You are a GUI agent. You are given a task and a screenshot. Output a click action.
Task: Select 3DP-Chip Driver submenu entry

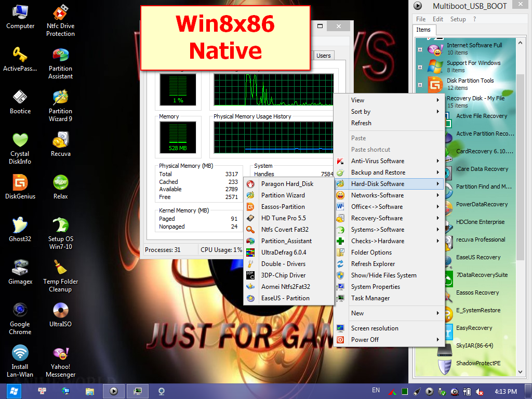[289, 275]
